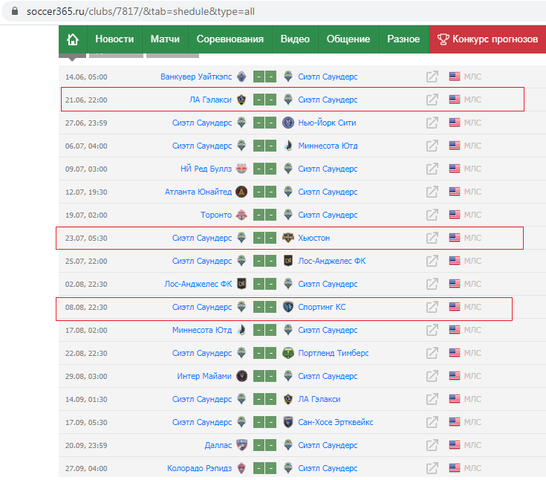546x480 pixels.
Task: Open external link icon for 27.09 match
Action: 432,468
